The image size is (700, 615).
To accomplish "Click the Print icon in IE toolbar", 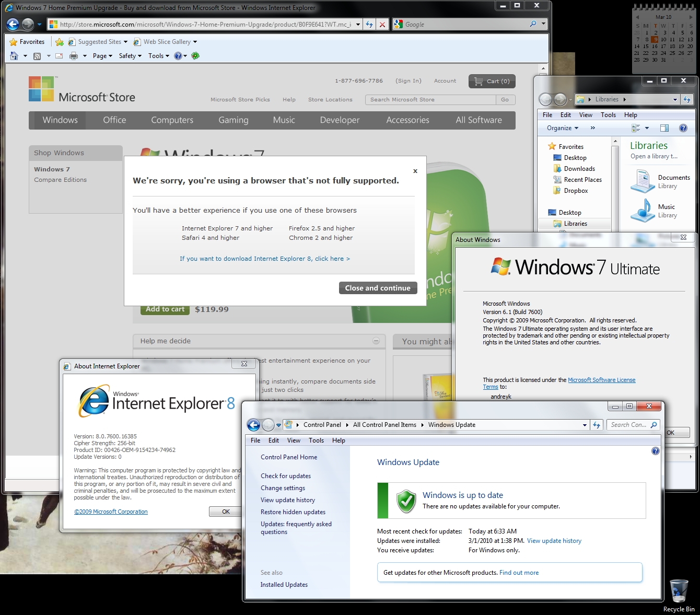I will click(x=74, y=56).
